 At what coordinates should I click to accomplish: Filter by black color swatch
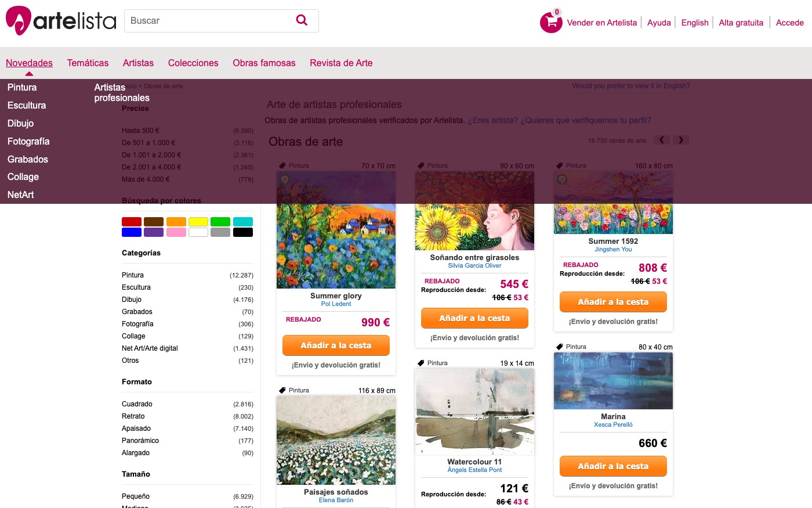[243, 232]
